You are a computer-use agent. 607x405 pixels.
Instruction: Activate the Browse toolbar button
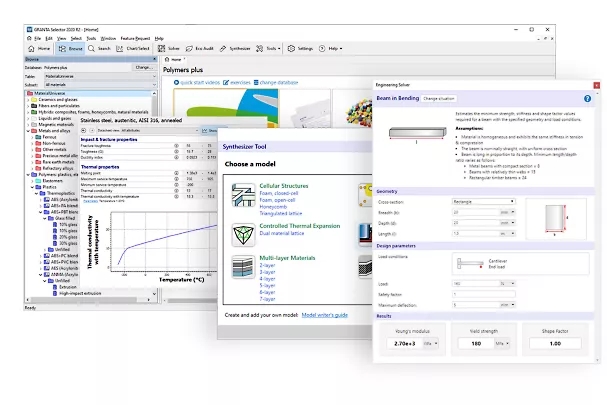70,48
